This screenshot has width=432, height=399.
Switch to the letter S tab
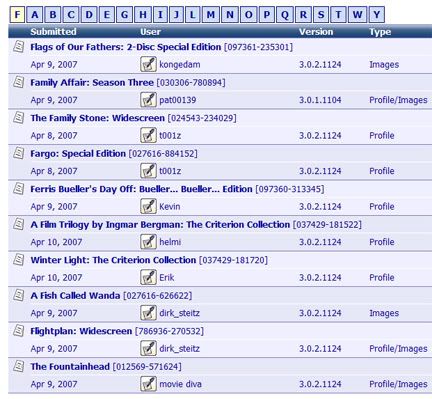(x=321, y=15)
